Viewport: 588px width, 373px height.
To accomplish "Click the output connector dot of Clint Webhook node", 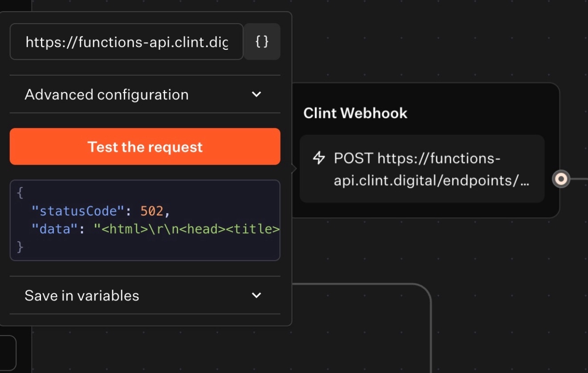I will [x=561, y=179].
